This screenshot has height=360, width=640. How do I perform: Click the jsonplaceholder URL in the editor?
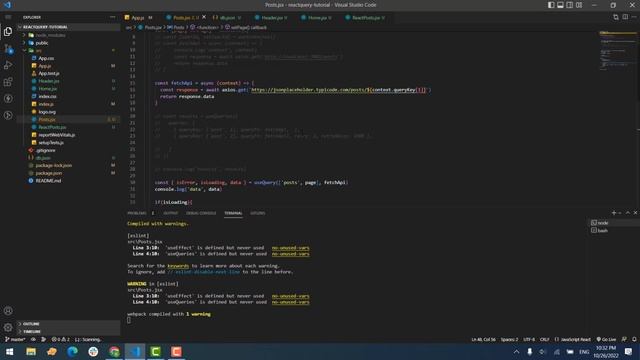[x=338, y=90]
